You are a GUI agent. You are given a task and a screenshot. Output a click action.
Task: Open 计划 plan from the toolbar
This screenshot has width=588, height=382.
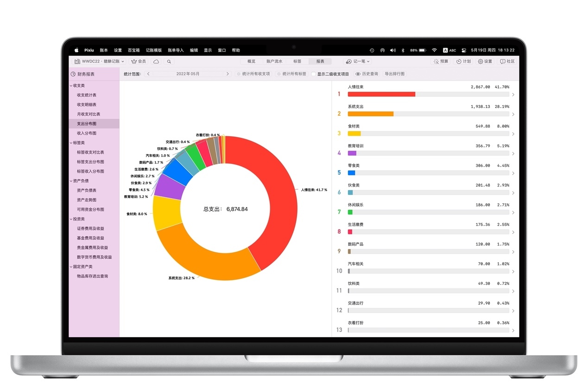(x=463, y=61)
